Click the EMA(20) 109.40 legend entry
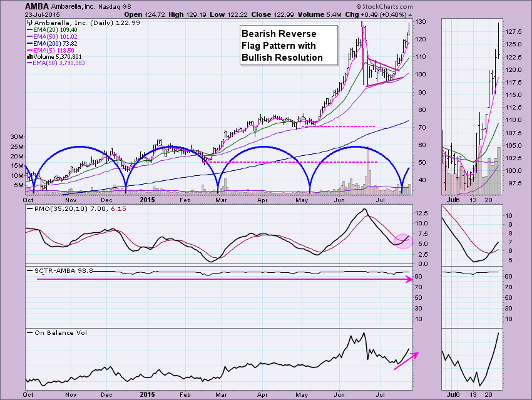 click(x=52, y=30)
